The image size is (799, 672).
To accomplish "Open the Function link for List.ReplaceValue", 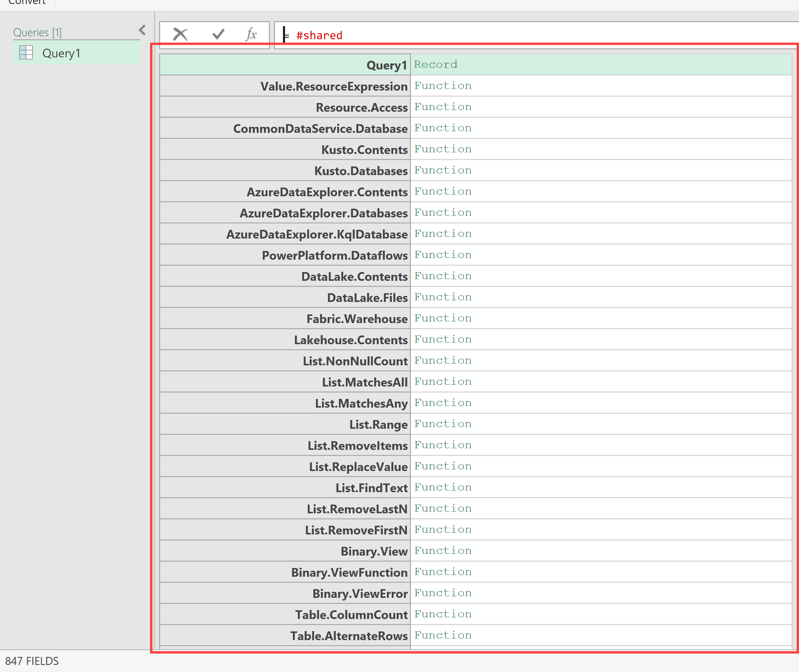I will (x=443, y=466).
